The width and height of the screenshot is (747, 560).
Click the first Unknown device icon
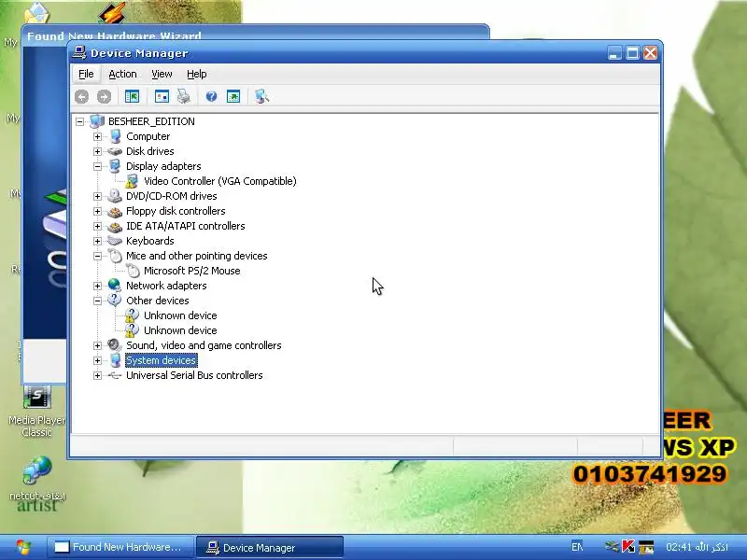pyautogui.click(x=132, y=315)
